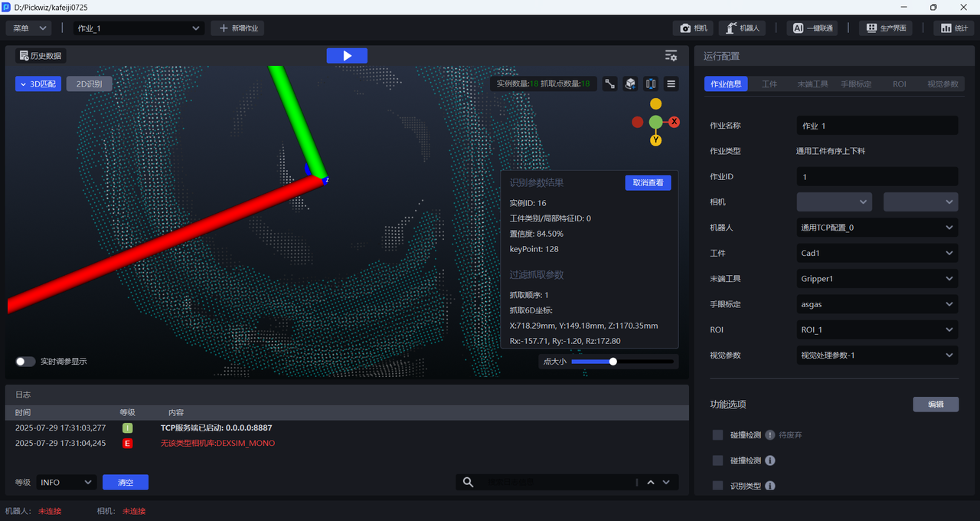Open the hamburger menu in 3D view
The image size is (980, 521).
pos(671,84)
